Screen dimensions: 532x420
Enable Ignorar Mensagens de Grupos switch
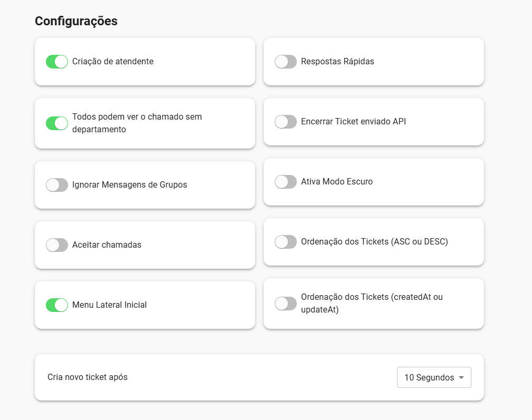click(57, 185)
